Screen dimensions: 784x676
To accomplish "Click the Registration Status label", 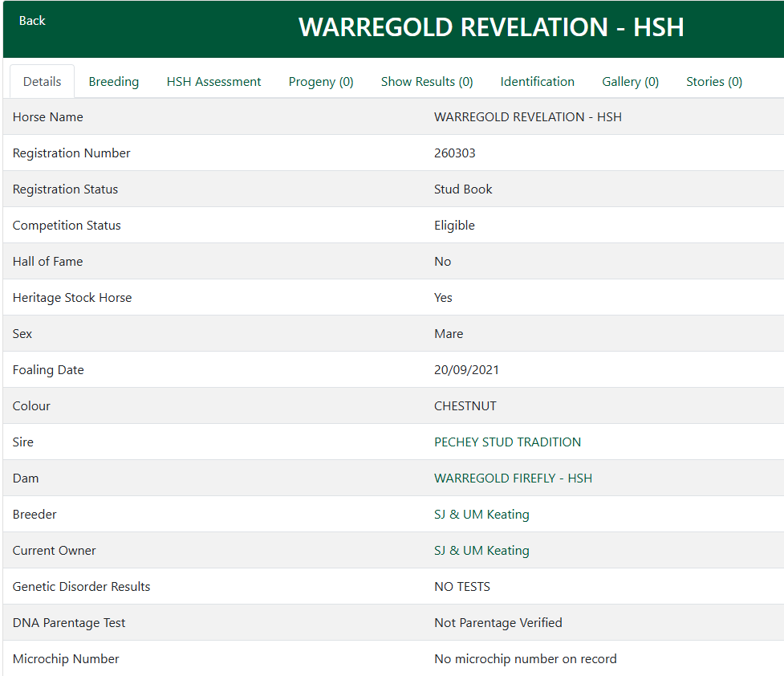I will coord(65,189).
